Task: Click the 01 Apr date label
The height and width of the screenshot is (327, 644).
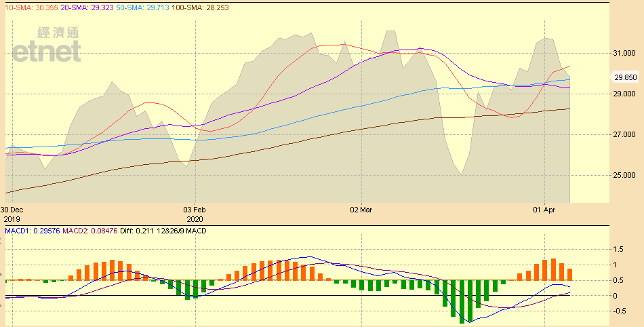Action: tap(544, 210)
